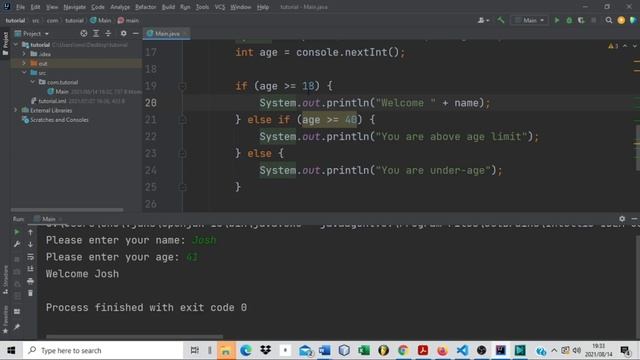This screenshot has width=640, height=360.
Task: Click the Main class breadcrumb in navigation bar
Action: [100, 20]
